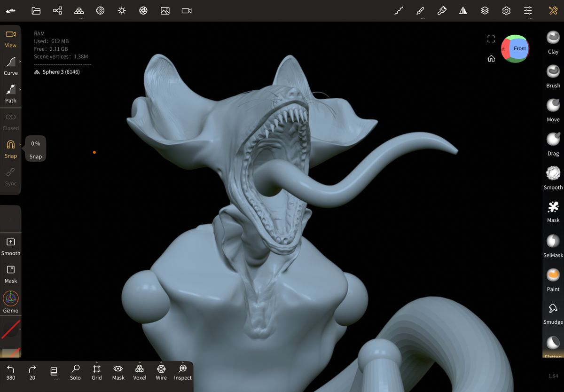
Task: Open the Voxel remesh option
Action: [x=140, y=372]
